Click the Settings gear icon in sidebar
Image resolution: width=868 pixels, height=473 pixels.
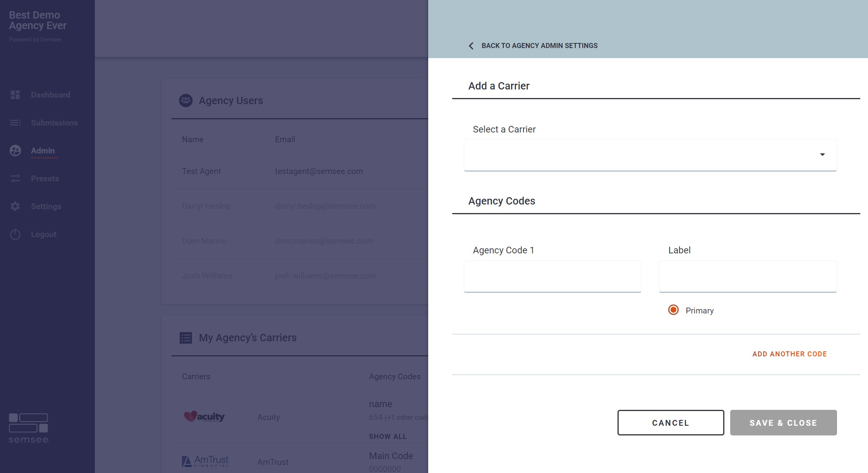tap(15, 206)
